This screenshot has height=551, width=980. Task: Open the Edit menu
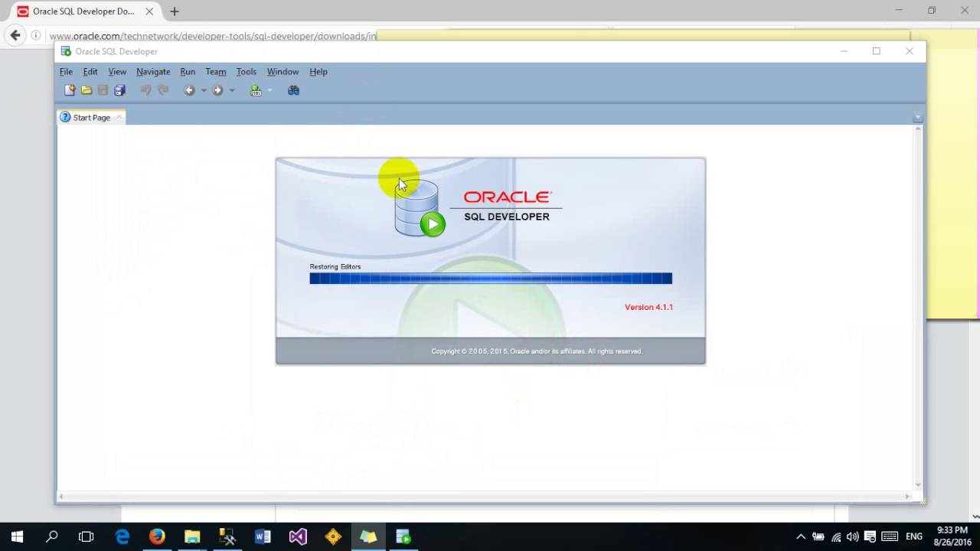pyautogui.click(x=90, y=72)
